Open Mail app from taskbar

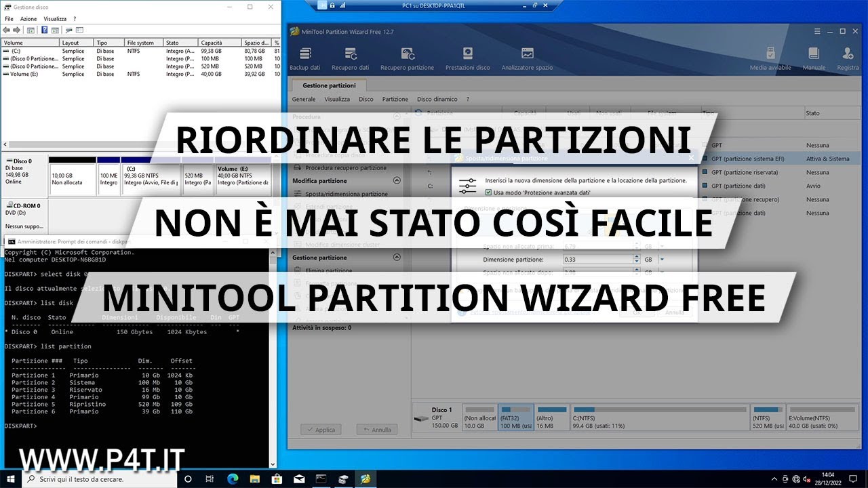(299, 479)
